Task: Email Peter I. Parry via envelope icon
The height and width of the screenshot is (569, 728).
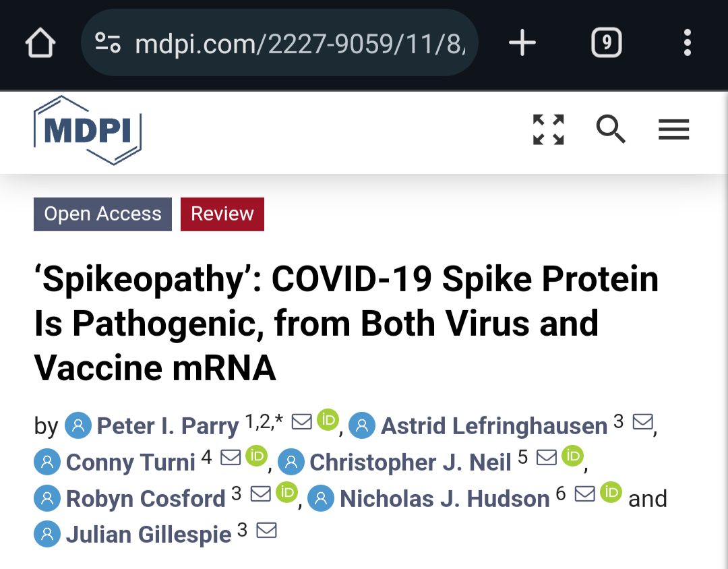Action: pyautogui.click(x=301, y=421)
